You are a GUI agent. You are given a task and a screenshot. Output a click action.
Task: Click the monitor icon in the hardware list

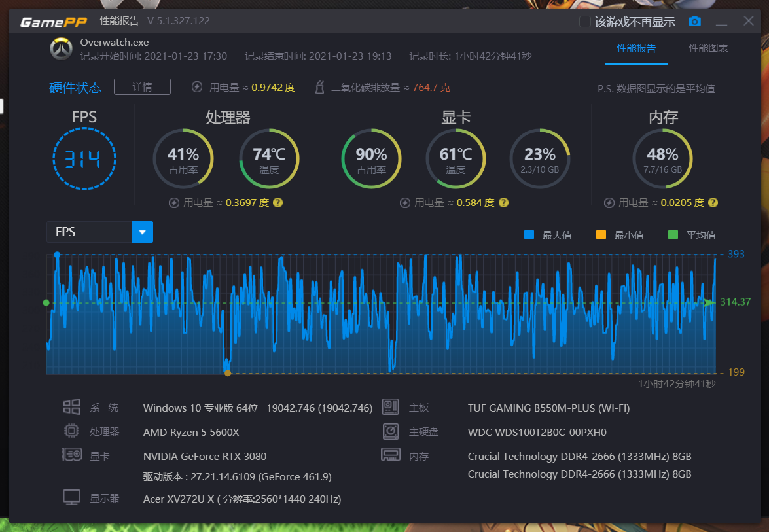(x=71, y=498)
